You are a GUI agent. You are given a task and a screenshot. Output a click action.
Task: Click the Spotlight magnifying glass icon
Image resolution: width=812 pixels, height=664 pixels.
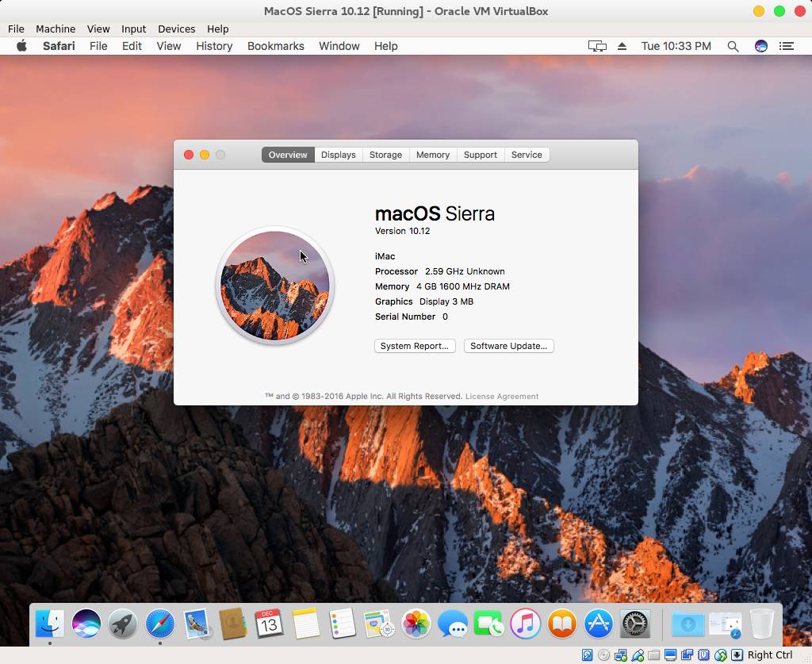(733, 46)
